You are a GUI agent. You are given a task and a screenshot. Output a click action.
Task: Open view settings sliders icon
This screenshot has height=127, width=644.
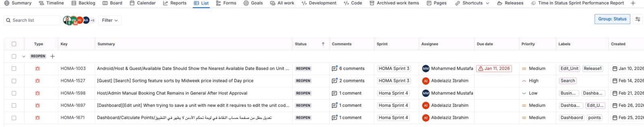click(x=638, y=19)
